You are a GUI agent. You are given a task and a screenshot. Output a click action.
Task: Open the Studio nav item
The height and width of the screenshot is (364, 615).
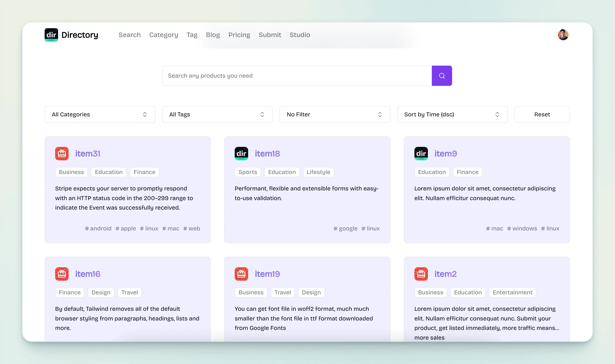(300, 35)
